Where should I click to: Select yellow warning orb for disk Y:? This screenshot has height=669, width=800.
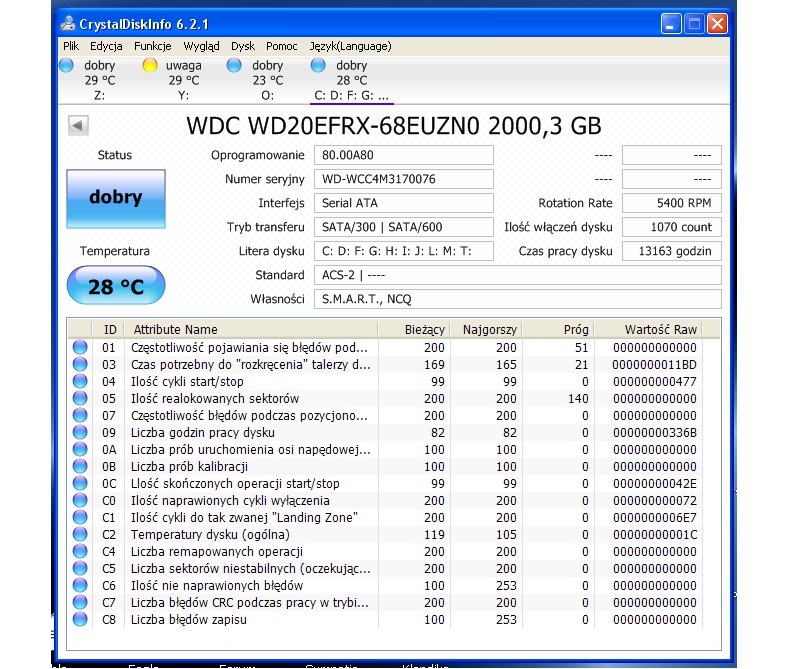[150, 65]
